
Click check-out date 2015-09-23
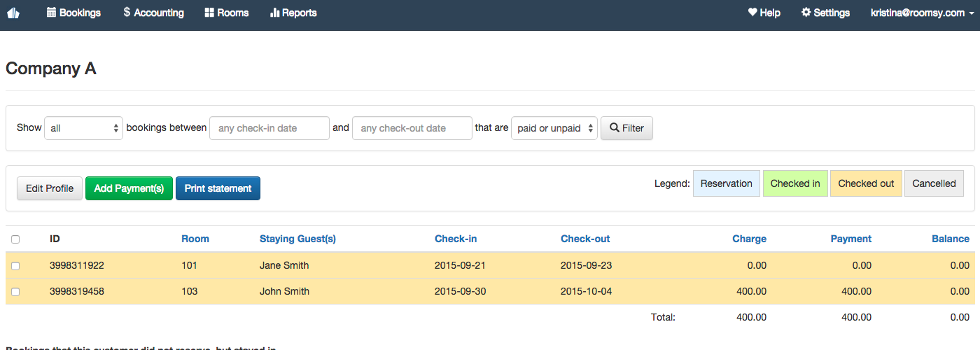586,265
